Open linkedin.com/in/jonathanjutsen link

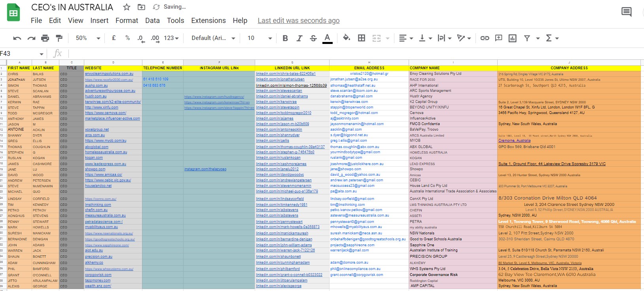click(280, 79)
